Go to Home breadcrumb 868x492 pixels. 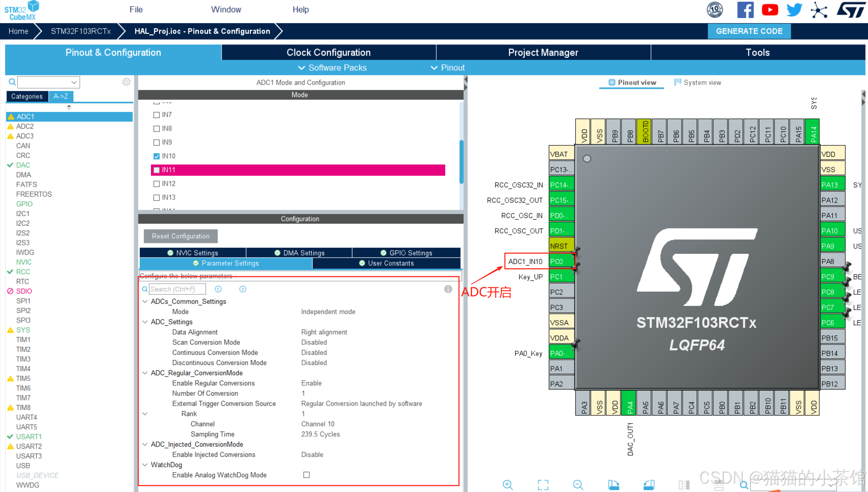(x=18, y=31)
